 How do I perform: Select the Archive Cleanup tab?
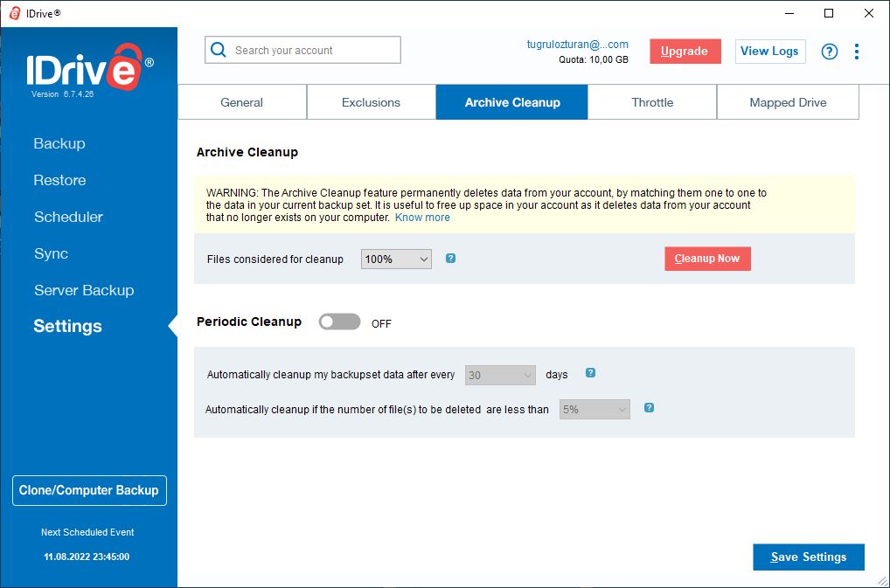point(512,102)
